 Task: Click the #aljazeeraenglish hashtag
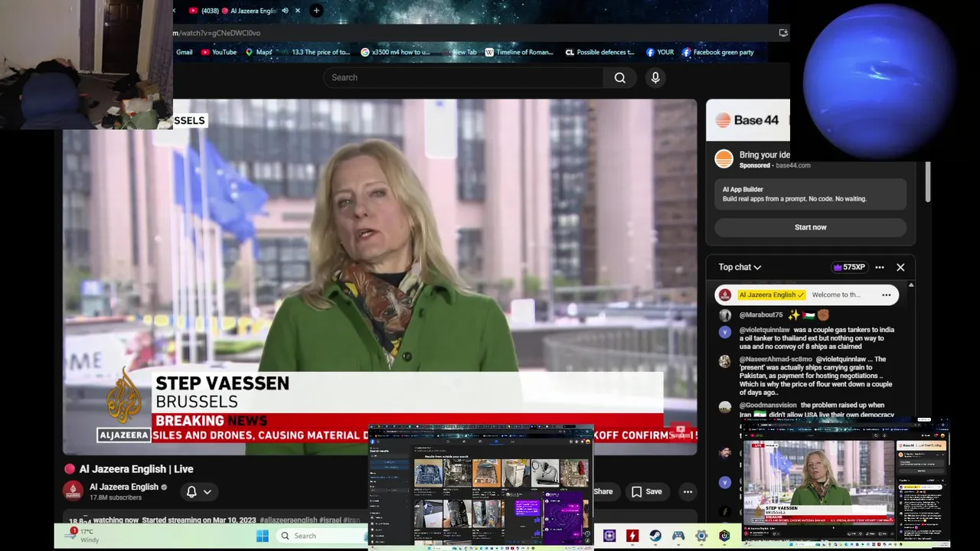point(288,520)
